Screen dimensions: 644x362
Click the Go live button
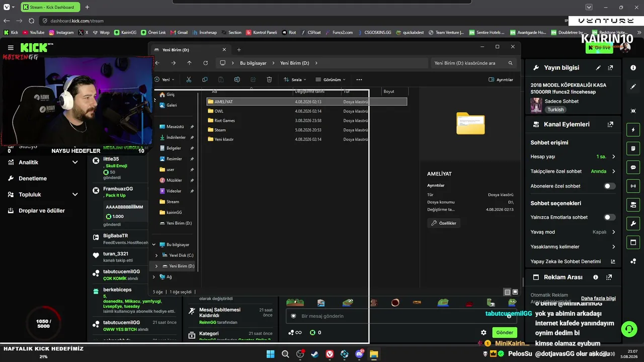[599, 47]
